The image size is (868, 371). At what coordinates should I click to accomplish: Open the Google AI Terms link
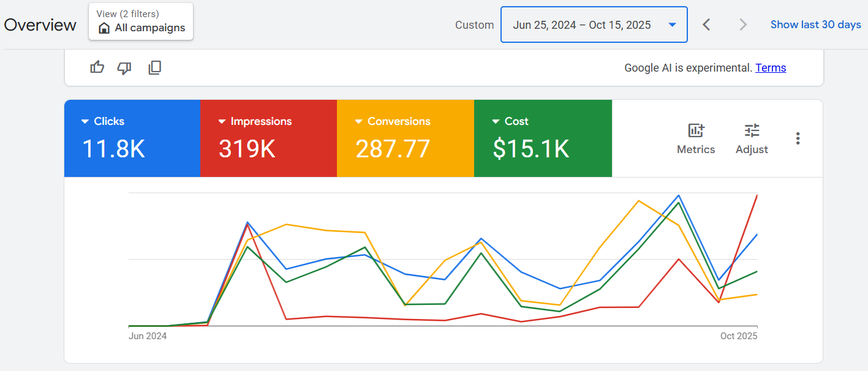(771, 68)
